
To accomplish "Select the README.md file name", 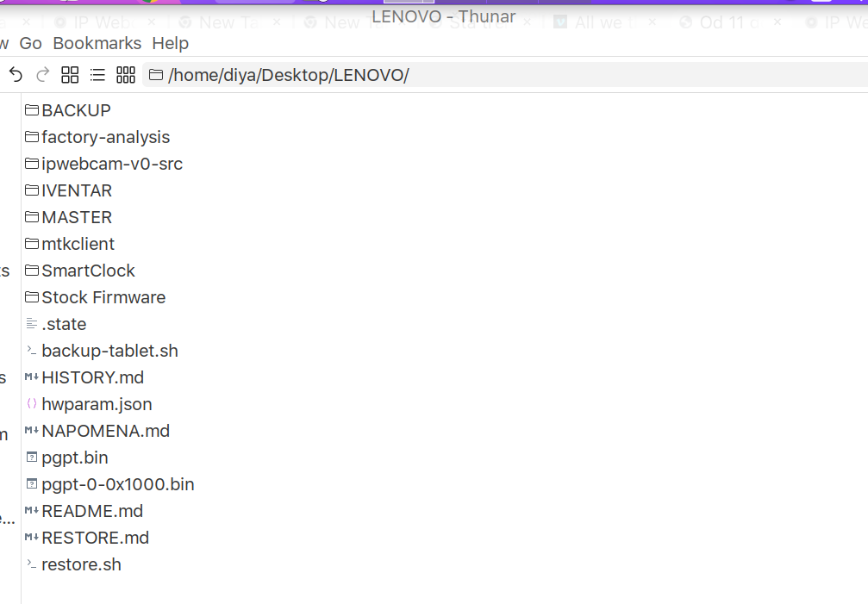I will (x=92, y=511).
